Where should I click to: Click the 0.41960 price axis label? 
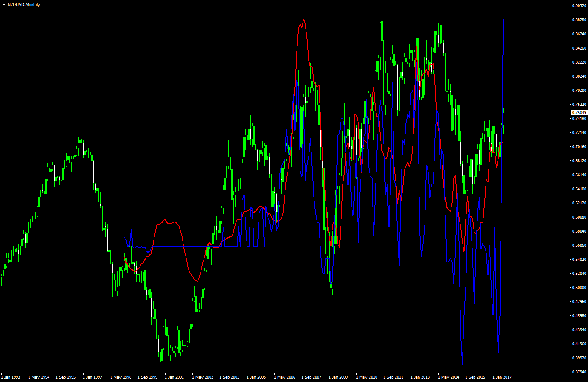(579, 344)
